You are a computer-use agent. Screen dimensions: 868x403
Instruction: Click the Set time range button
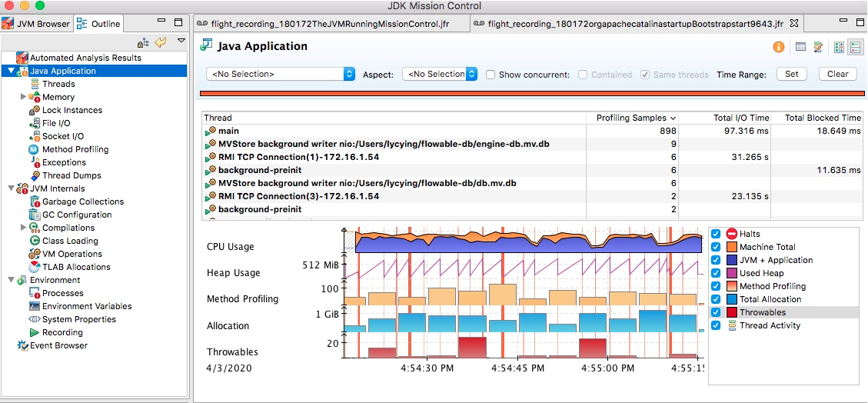[792, 74]
